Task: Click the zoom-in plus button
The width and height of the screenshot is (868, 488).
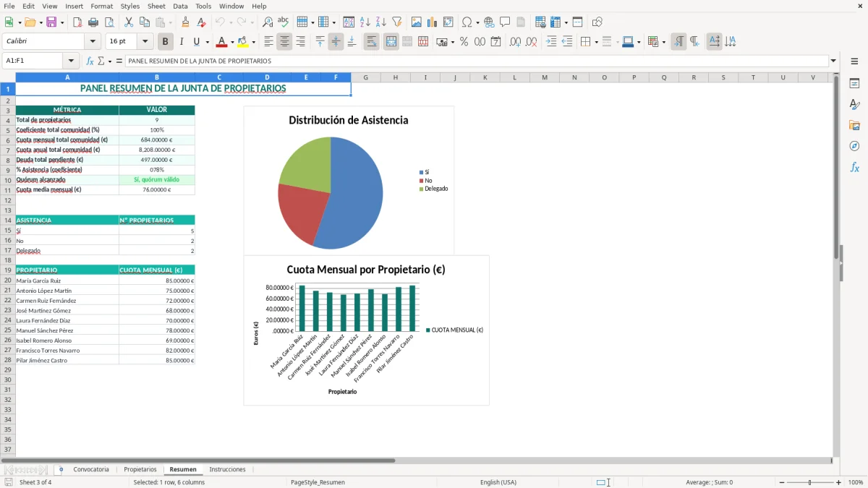Action: 839,482
